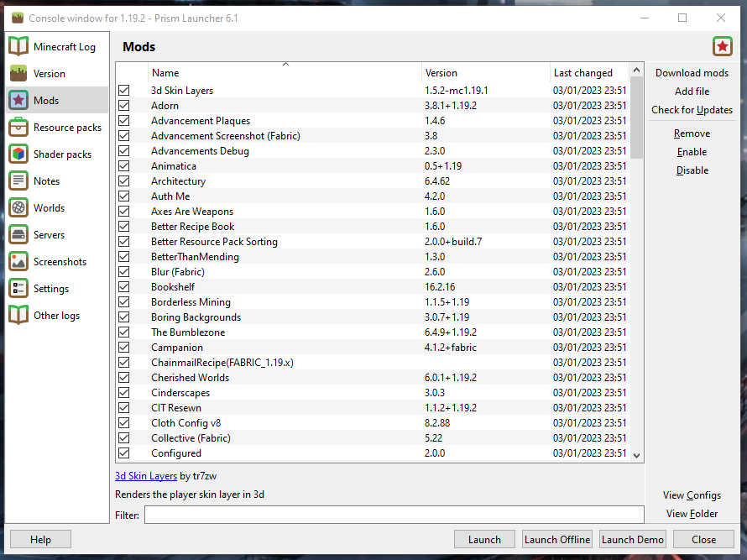Uncheck the Bookshelf mod

[123, 286]
